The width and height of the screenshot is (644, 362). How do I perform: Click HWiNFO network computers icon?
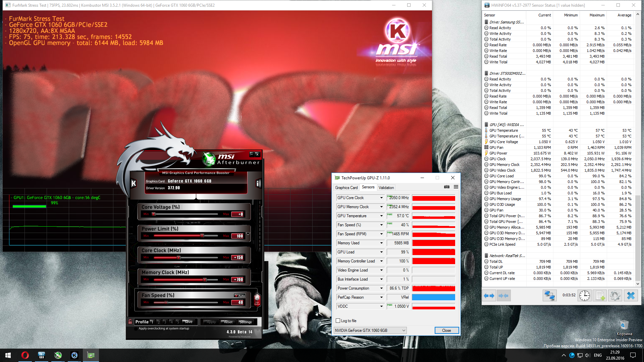point(549,295)
